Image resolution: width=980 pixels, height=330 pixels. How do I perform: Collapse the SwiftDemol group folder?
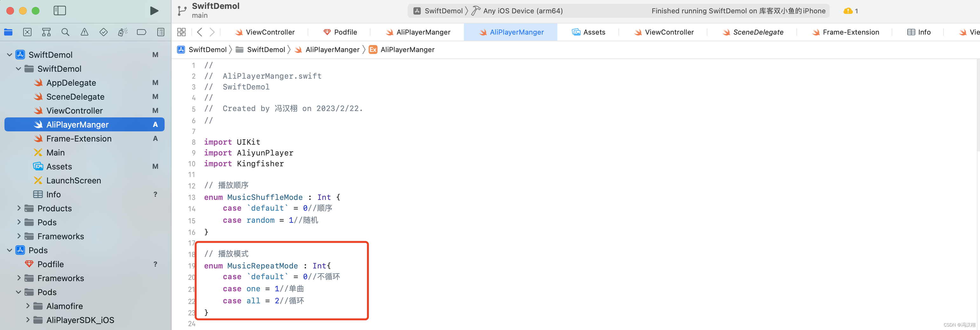(18, 69)
